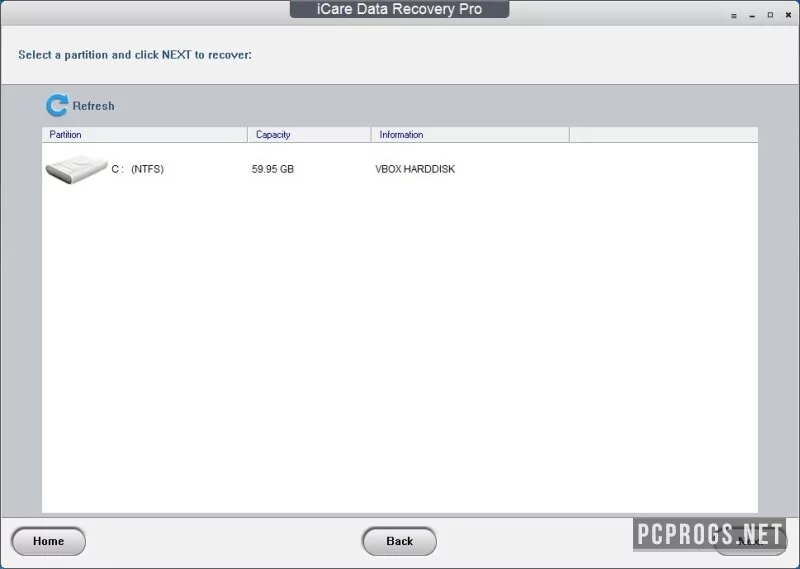The height and width of the screenshot is (569, 800).
Task: Go to the Home screen button
Action: click(x=48, y=541)
